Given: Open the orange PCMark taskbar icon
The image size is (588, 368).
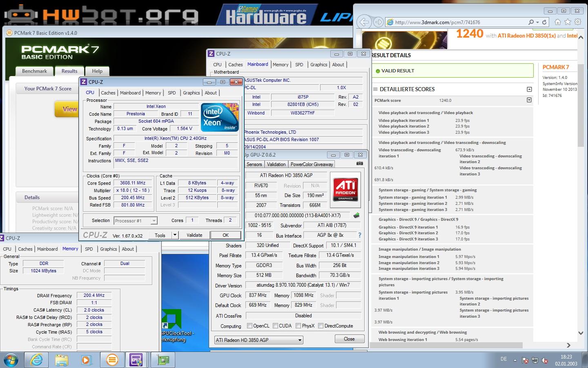Looking at the screenshot, I should pos(112,360).
